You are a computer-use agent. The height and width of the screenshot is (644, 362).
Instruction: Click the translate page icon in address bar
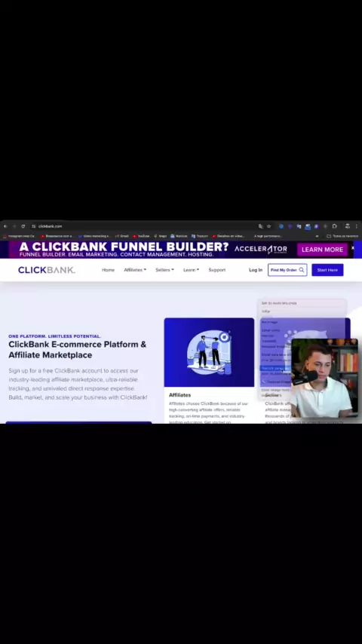260,226
